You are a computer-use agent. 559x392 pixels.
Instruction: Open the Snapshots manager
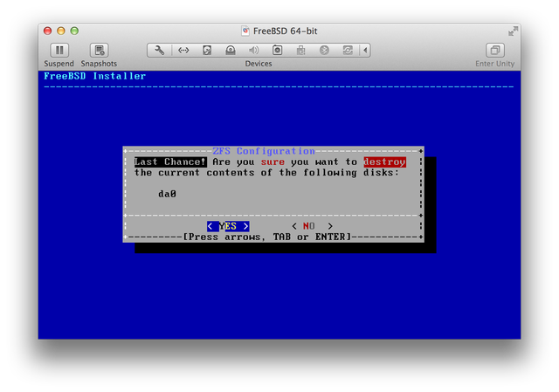tap(99, 51)
